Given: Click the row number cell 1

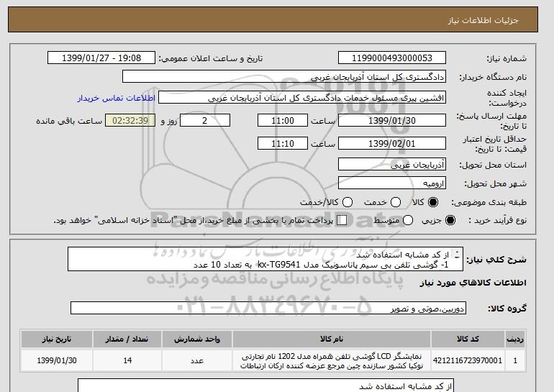Looking at the screenshot, I should (x=515, y=360).
